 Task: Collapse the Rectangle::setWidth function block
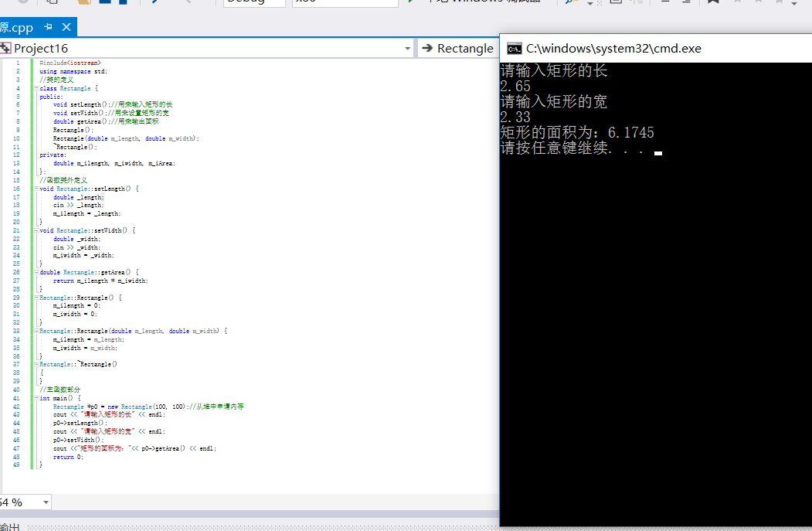point(37,230)
